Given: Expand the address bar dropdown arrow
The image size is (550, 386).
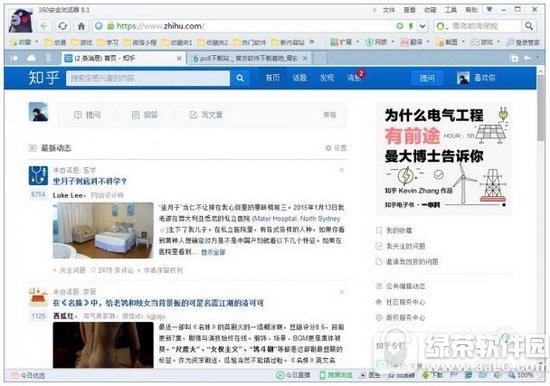Looking at the screenshot, I should point(423,26).
